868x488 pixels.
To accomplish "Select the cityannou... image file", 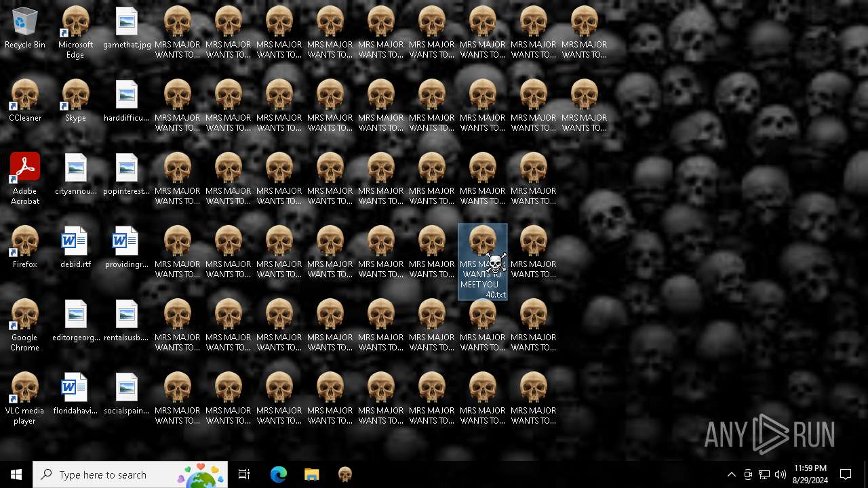I will coord(75,175).
